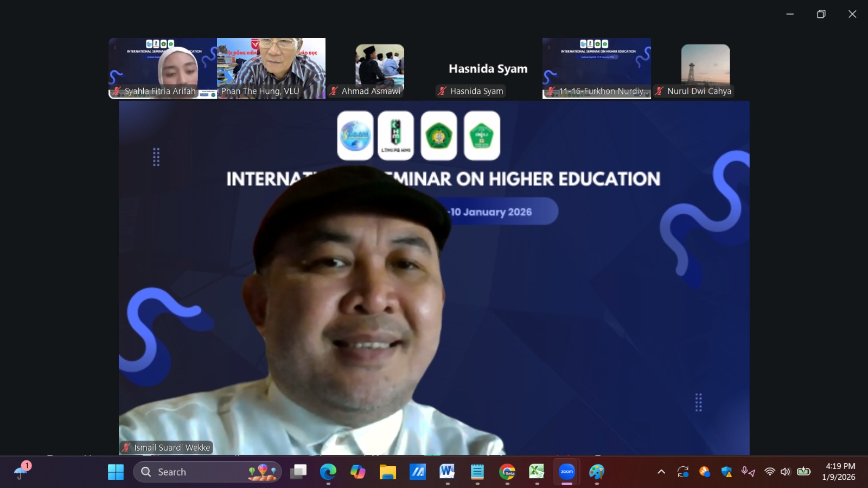The width and height of the screenshot is (868, 488).
Task: Click the taskbar Search box
Action: coord(207,472)
